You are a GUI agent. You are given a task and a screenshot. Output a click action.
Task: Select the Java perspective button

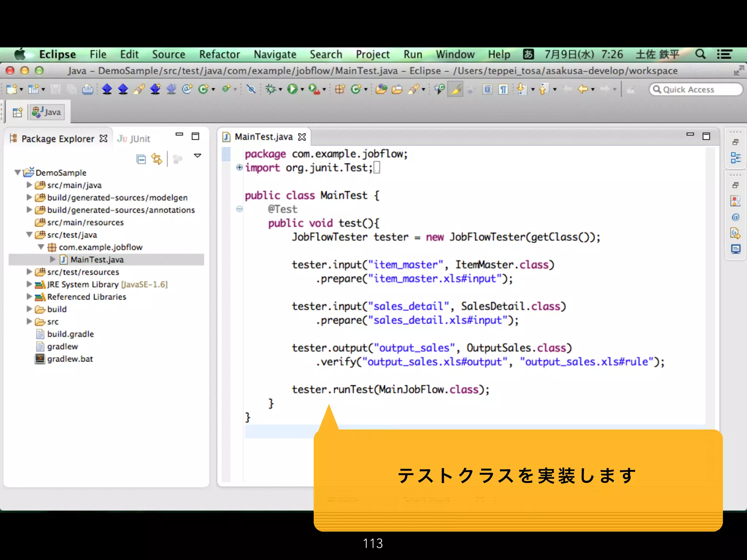pyautogui.click(x=47, y=112)
